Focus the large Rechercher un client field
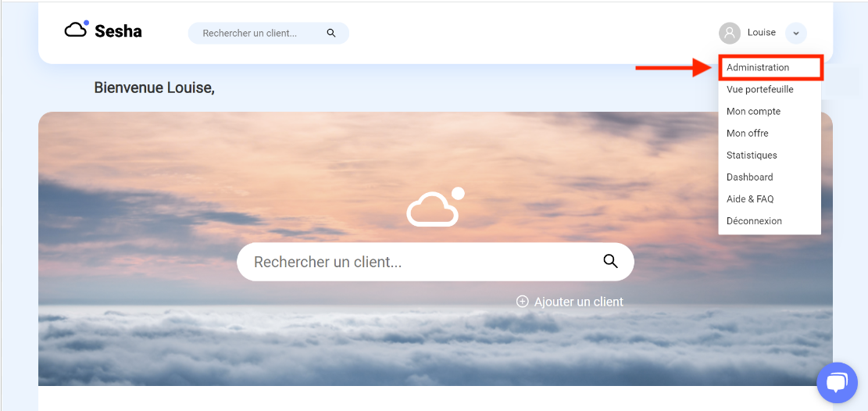 (x=435, y=262)
